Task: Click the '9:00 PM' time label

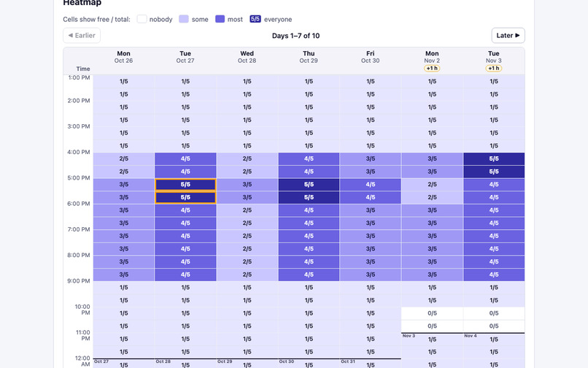Action: (79, 281)
